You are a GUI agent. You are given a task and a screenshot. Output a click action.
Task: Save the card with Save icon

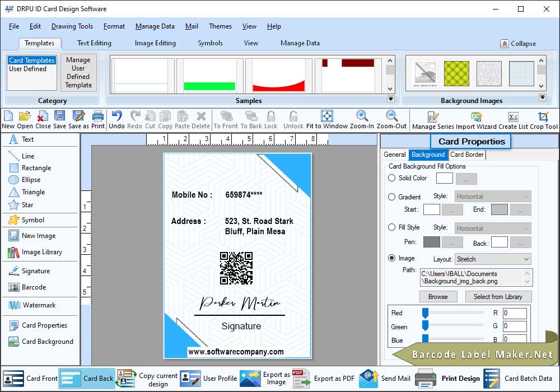[x=59, y=116]
